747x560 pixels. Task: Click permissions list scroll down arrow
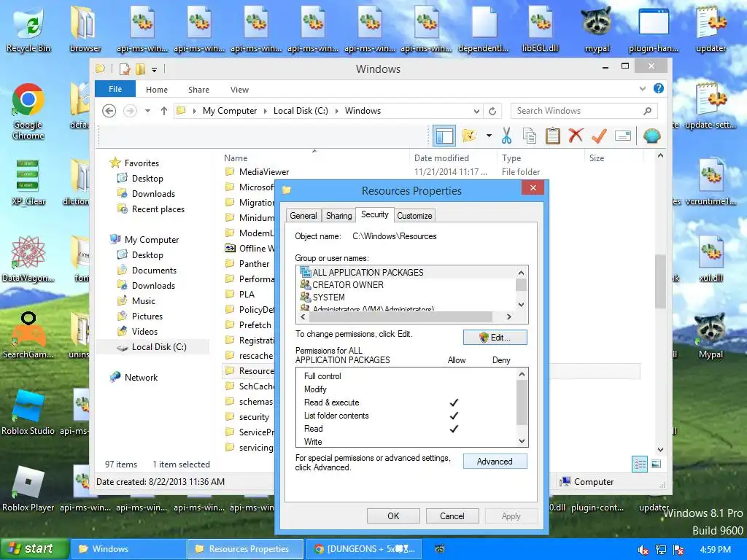pos(522,441)
